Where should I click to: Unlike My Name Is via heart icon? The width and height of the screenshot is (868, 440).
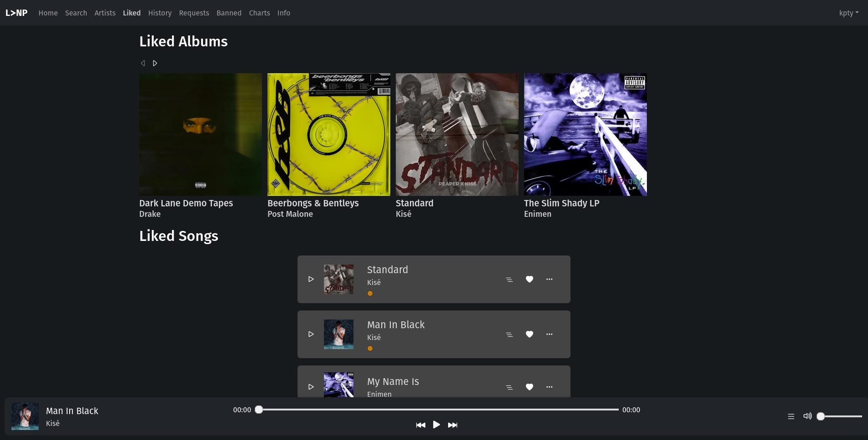coord(530,387)
